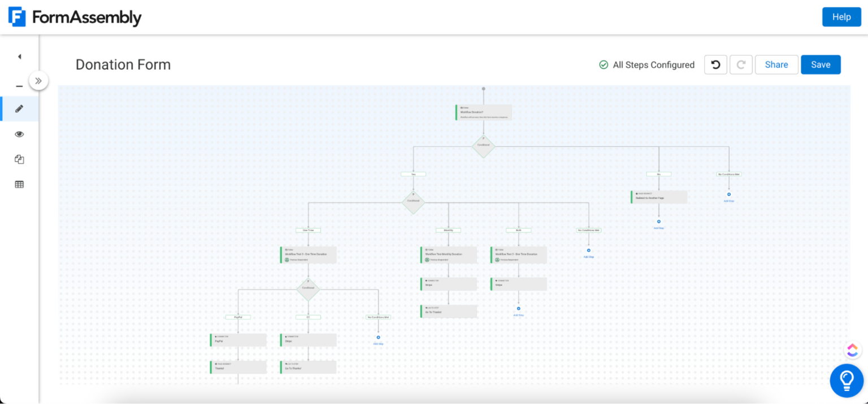
Task: Click the Undo arrow icon
Action: pyautogui.click(x=715, y=64)
